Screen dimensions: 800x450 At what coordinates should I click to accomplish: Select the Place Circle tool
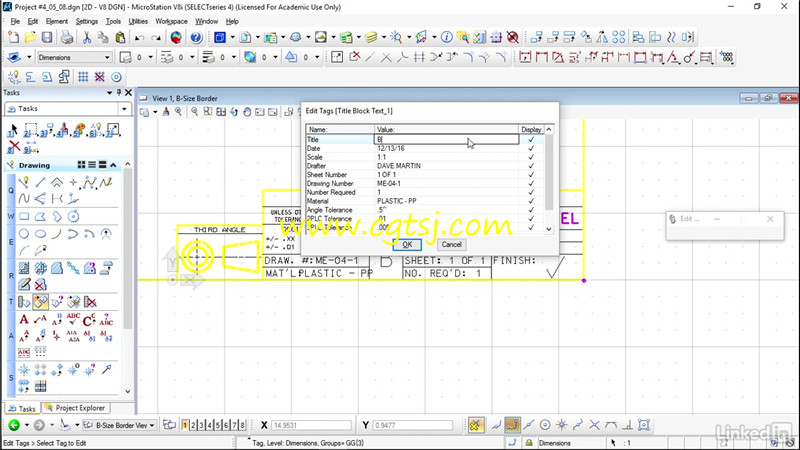(x=24, y=234)
